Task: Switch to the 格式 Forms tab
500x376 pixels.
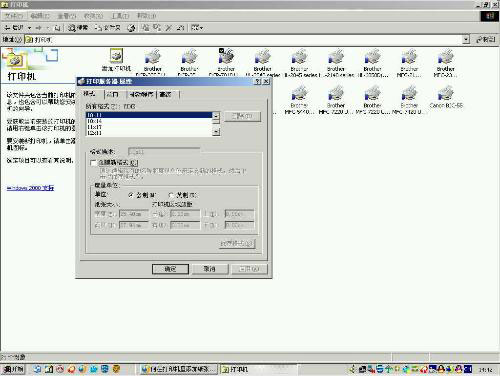Action: pyautogui.click(x=90, y=94)
